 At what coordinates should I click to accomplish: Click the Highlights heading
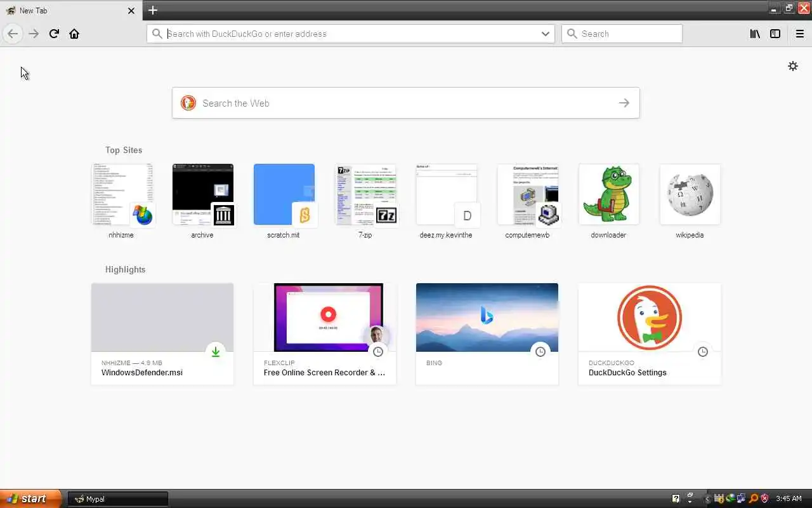[x=126, y=269]
